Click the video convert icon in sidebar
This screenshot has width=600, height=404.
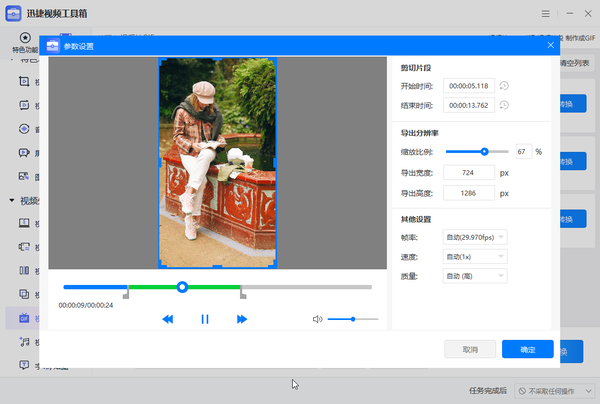coord(24,247)
